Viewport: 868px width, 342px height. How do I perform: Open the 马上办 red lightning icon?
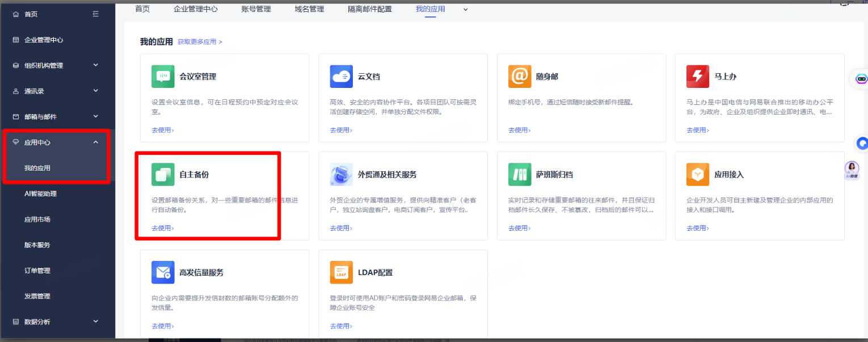698,77
